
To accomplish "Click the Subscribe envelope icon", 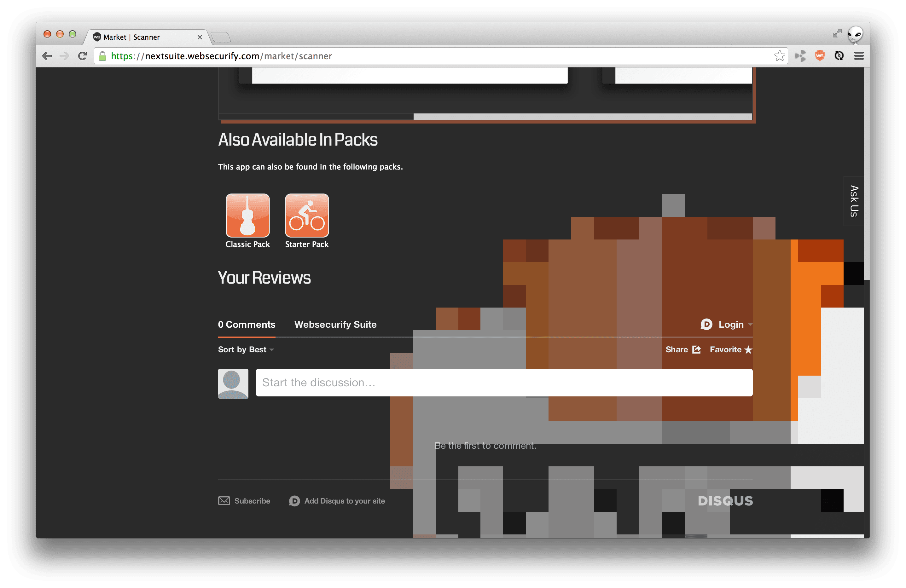I will coord(224,500).
